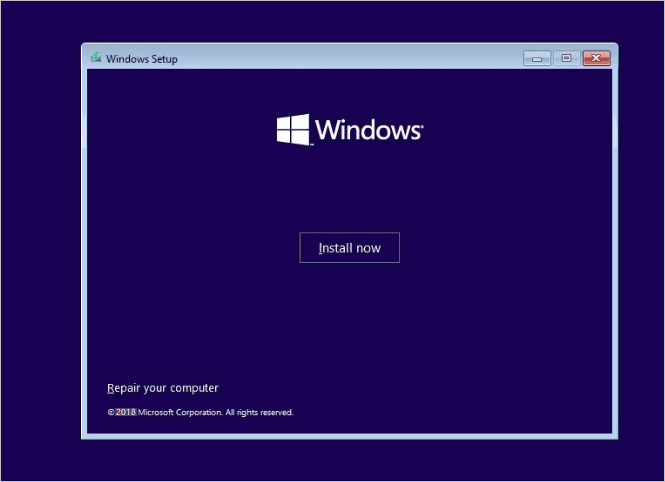Image resolution: width=665 pixels, height=482 pixels.
Task: Click the trademark symbol beside Windows wordmark
Action: pyautogui.click(x=422, y=124)
